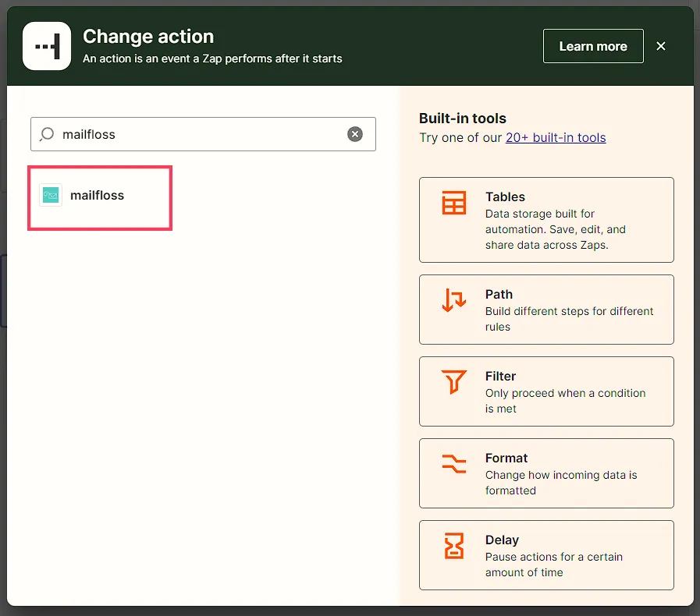The height and width of the screenshot is (616, 700).
Task: Select the Path built-in tool card
Action: tap(546, 310)
